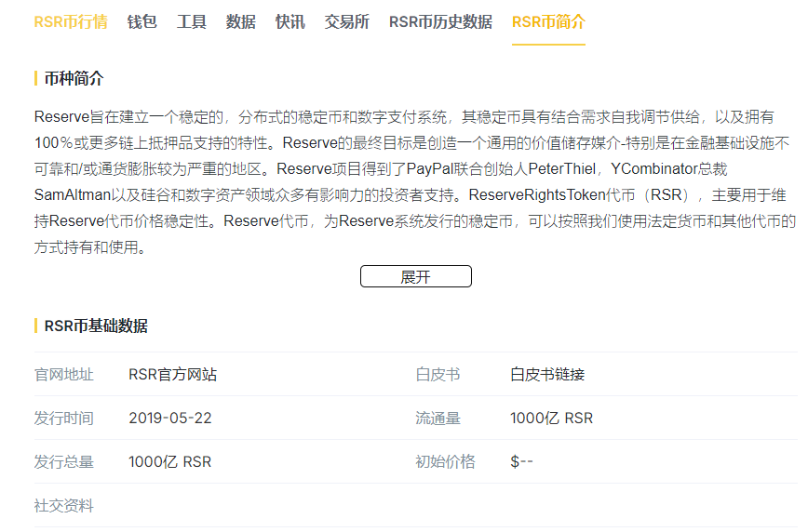Click the 发行总量 value 1000亿 RSR

pos(170,462)
